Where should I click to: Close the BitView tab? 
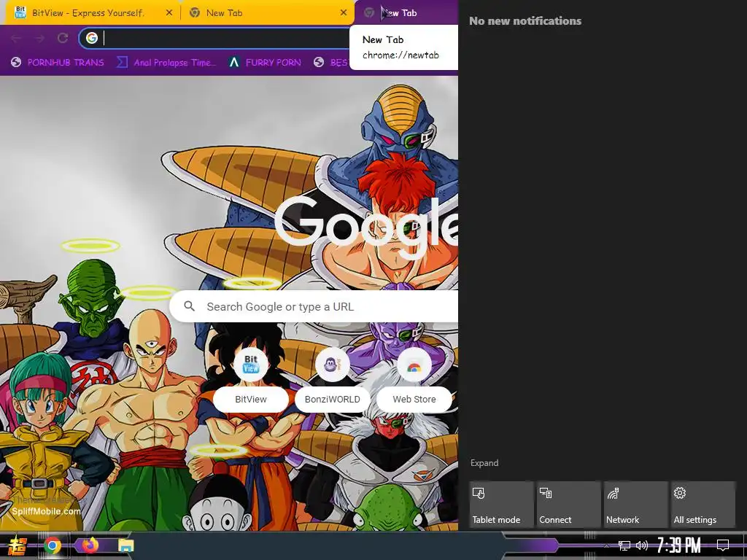pyautogui.click(x=169, y=13)
